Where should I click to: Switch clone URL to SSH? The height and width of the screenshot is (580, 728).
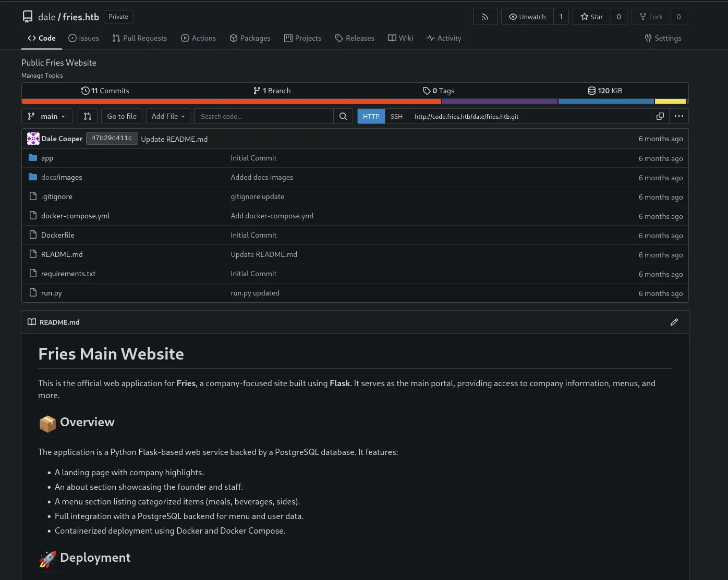coord(396,116)
